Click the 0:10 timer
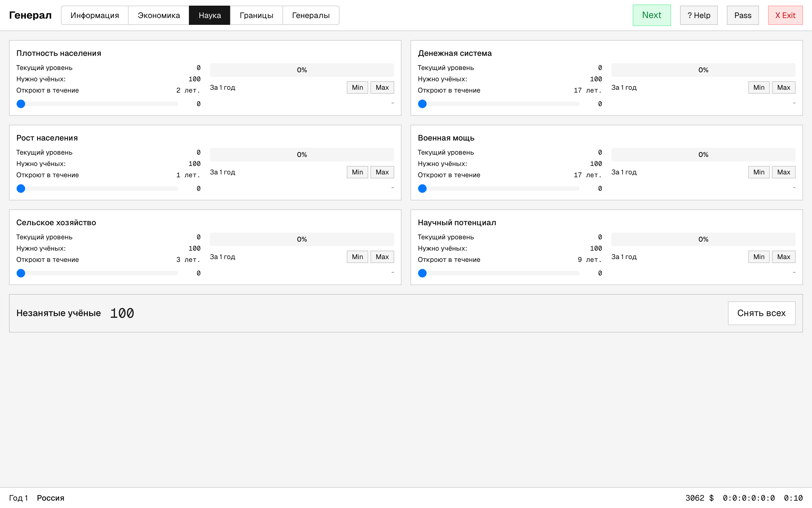812x508 pixels. tap(793, 498)
